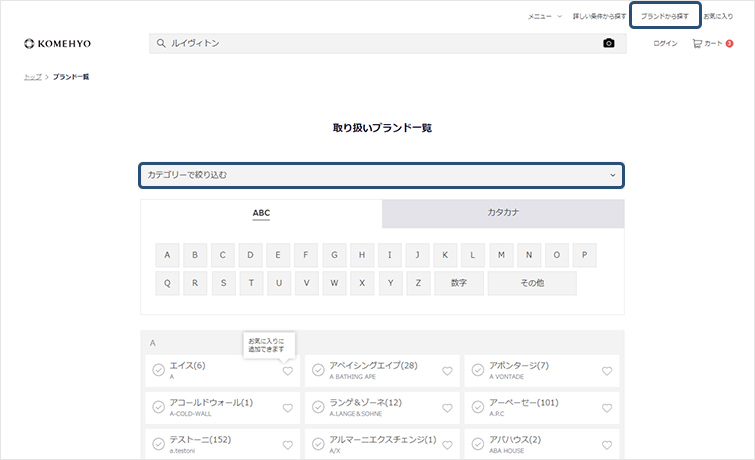Screen dimensions: 755x460
Task: Open camera image search
Action: point(609,43)
